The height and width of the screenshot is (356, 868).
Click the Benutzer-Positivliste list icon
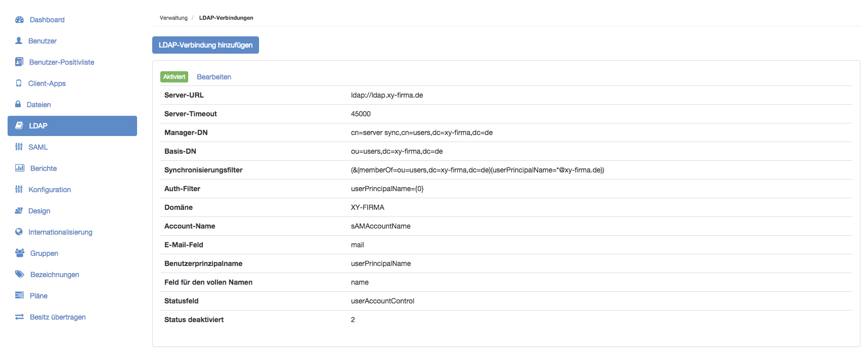(19, 62)
